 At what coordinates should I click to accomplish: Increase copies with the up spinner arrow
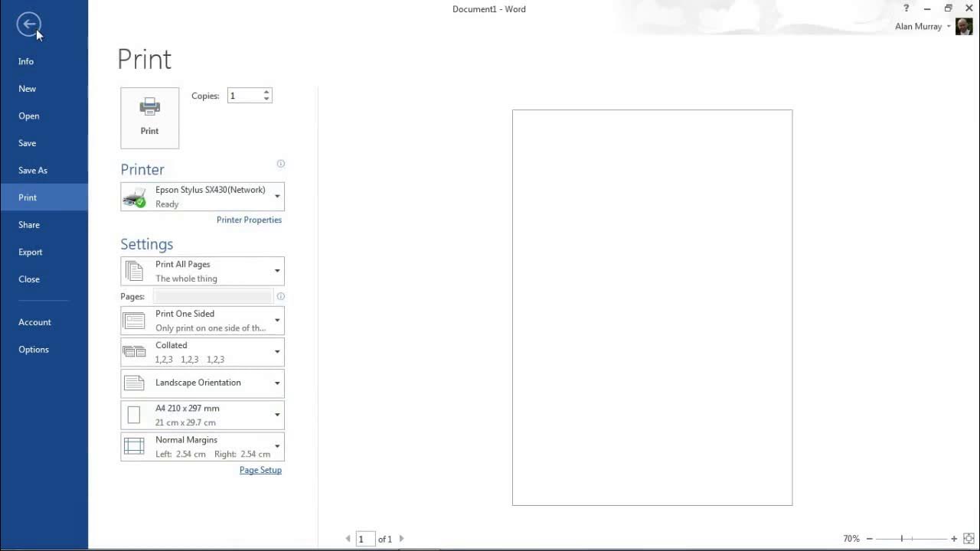coord(266,93)
